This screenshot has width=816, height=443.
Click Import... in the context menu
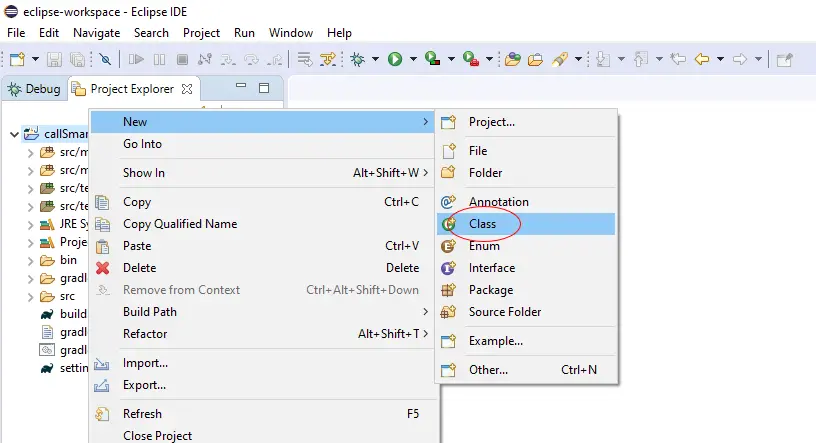pyautogui.click(x=262, y=363)
